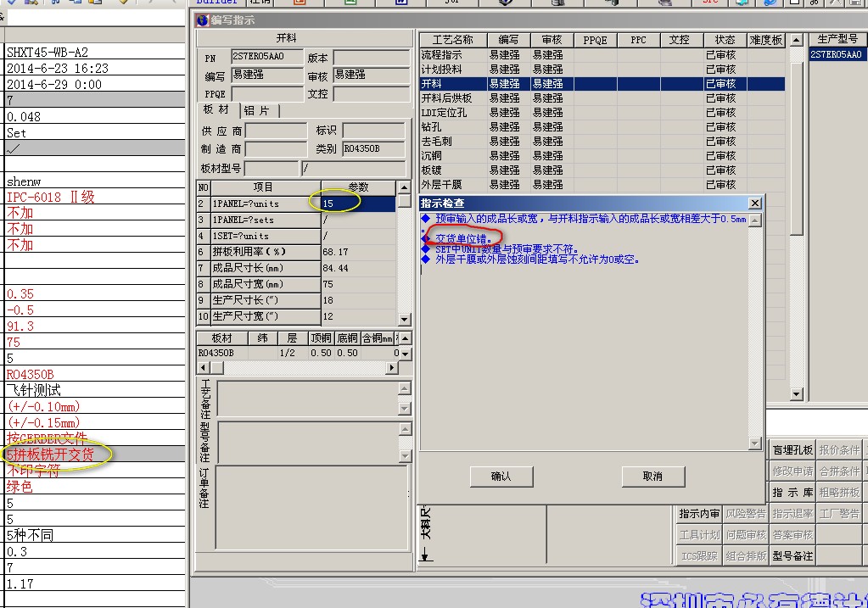Click parameter list scroll-up arrow
The image size is (868, 608).
coord(404,187)
